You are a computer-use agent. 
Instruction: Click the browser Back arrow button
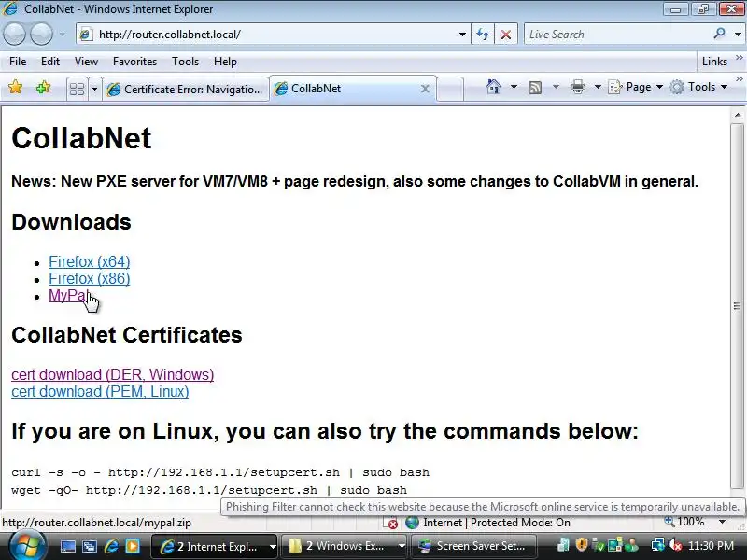(14, 35)
